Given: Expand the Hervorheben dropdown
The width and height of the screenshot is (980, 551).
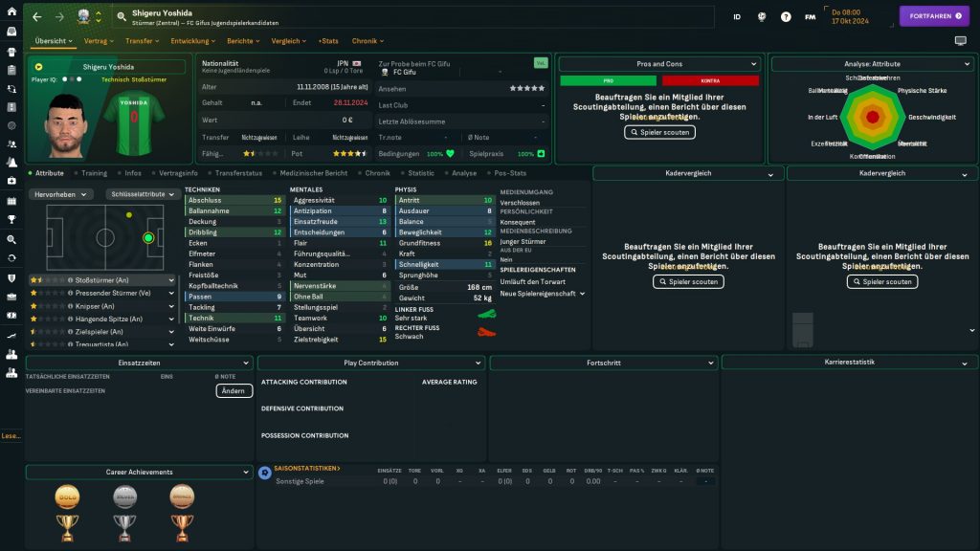Looking at the screenshot, I should pyautogui.click(x=61, y=194).
